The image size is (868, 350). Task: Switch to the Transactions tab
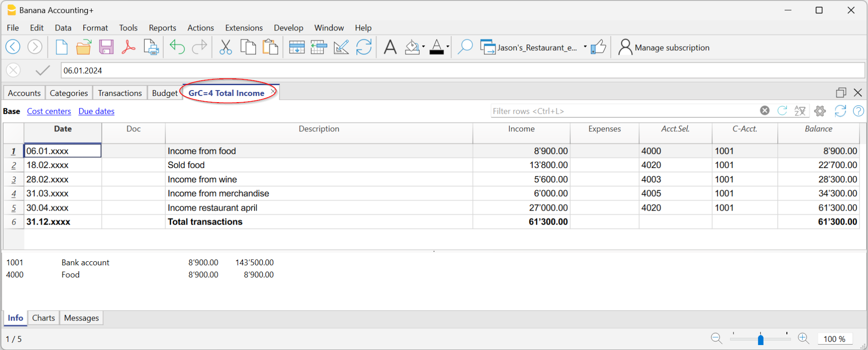(x=120, y=93)
